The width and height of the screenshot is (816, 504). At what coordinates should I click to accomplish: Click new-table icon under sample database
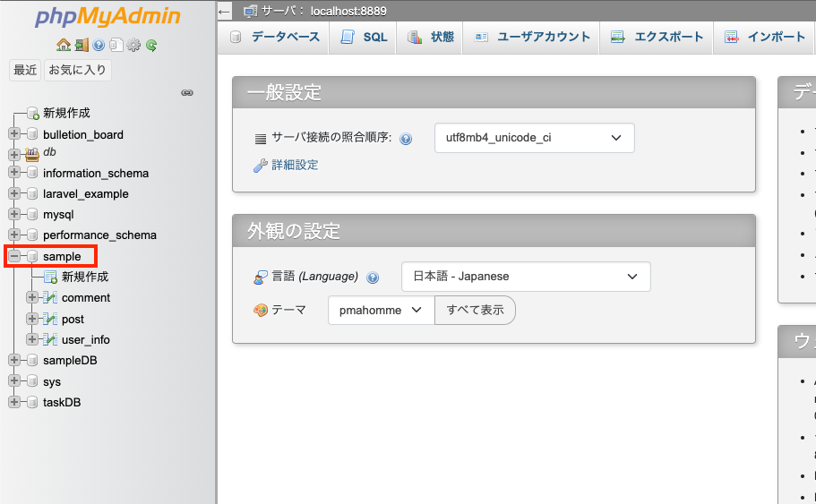coord(50,277)
